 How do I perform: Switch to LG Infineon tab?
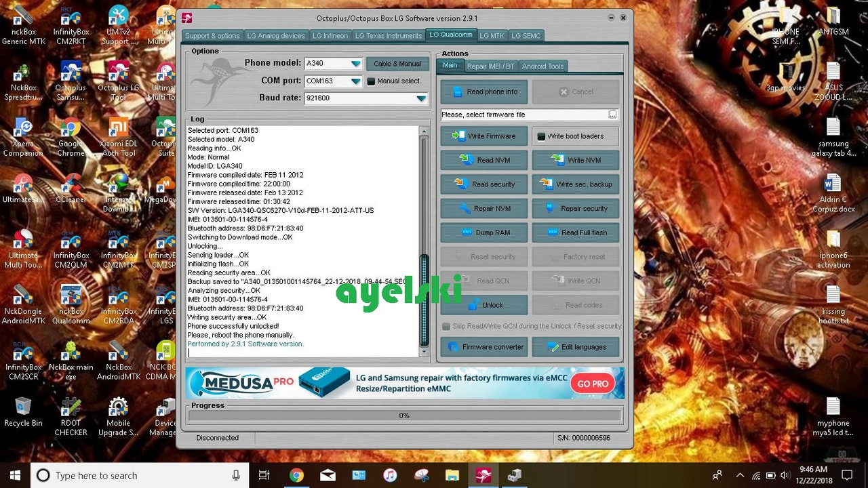click(330, 36)
